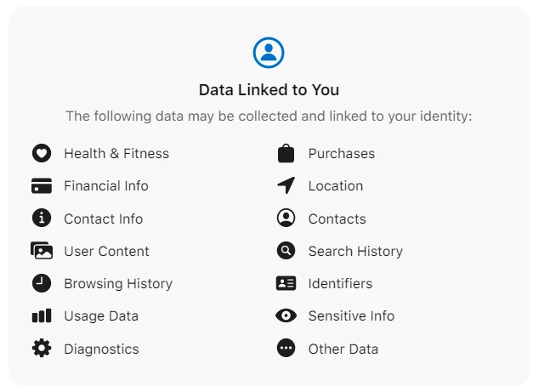Click the Browsing History text label
This screenshot has width=533, height=392.
(x=118, y=283)
